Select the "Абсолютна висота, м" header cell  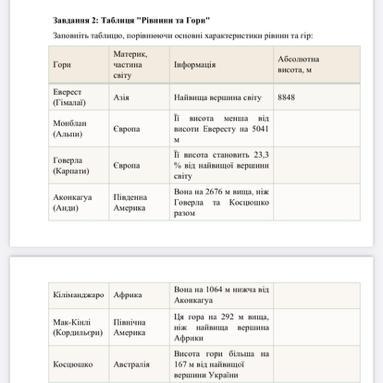pyautogui.click(x=317, y=65)
